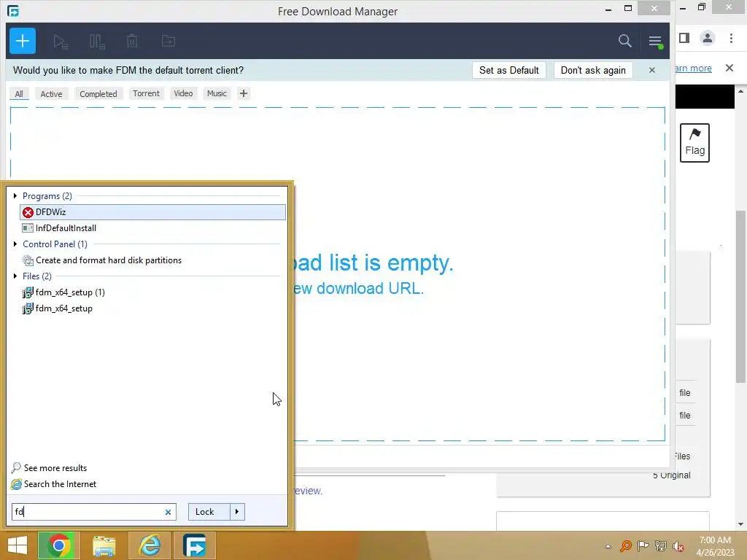Viewport: 747px width, 560px height.
Task: Add a new tag filter with plus
Action: [244, 93]
